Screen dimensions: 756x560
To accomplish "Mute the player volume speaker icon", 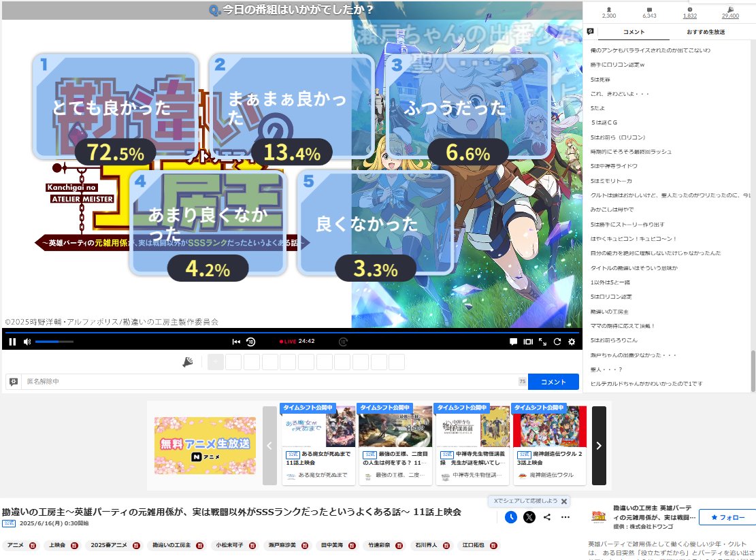I will 27,342.
